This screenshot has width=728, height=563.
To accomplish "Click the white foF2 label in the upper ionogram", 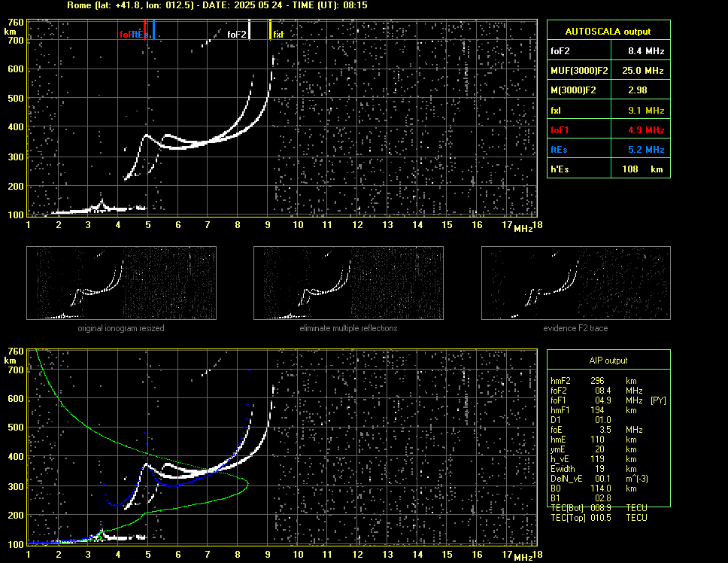I will [236, 35].
